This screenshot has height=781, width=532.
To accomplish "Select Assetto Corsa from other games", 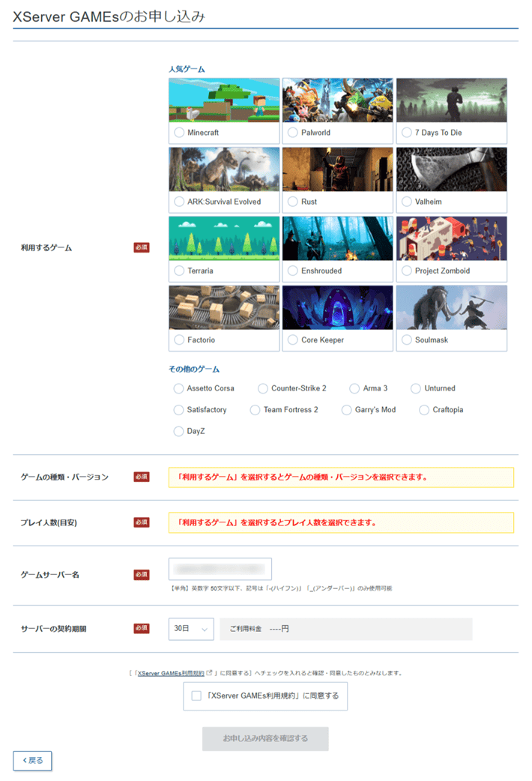I will tap(178, 388).
